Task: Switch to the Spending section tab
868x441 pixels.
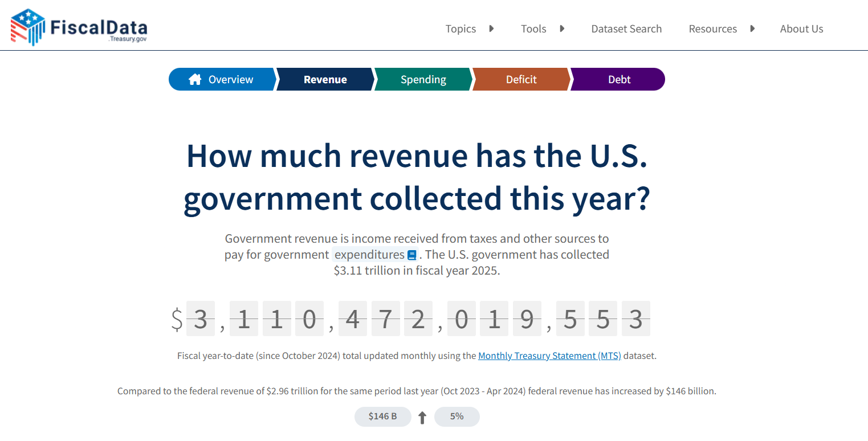Action: 423,79
